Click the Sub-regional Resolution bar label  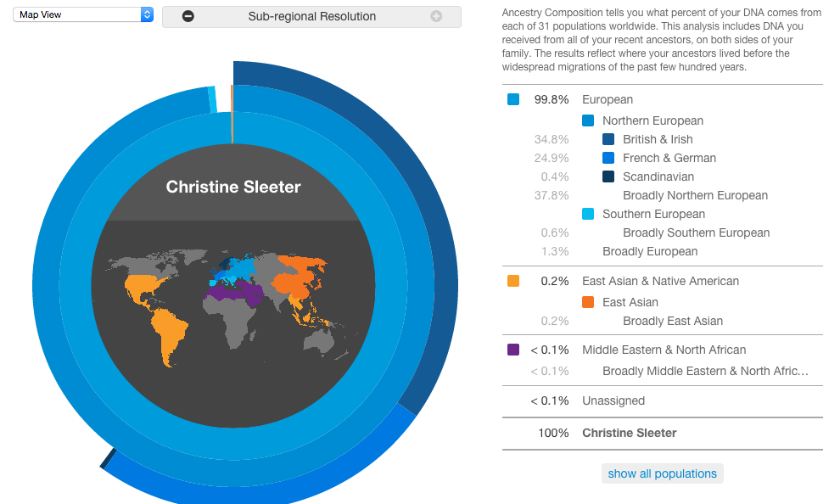click(311, 17)
